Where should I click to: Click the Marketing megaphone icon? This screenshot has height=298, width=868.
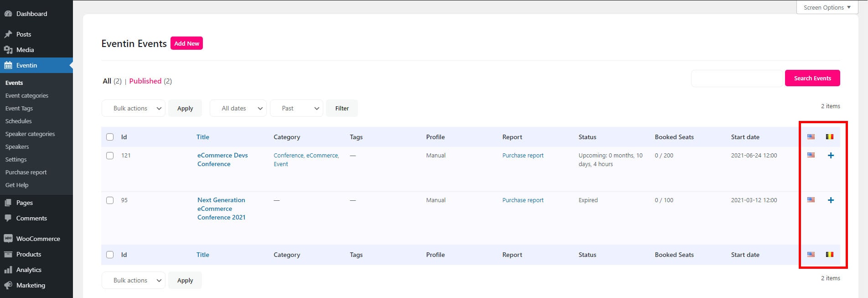click(x=8, y=285)
